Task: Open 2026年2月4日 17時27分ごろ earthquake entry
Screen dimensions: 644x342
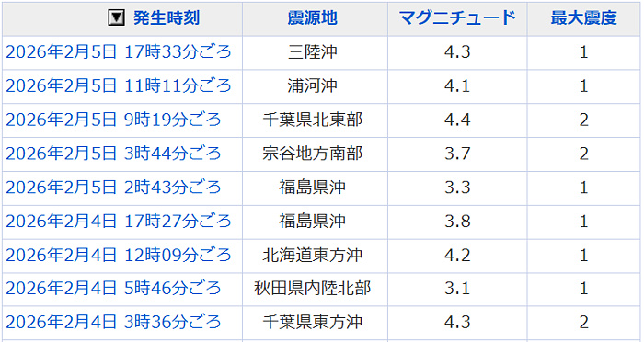Action: 119,221
